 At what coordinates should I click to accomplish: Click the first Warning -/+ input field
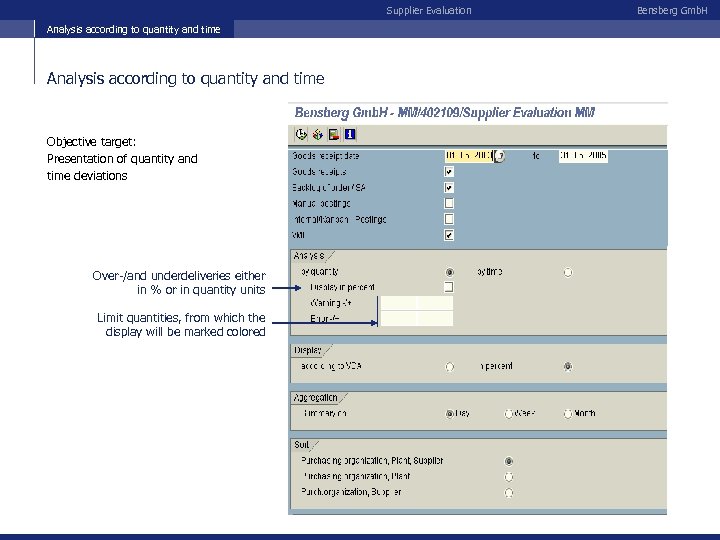pos(399,303)
